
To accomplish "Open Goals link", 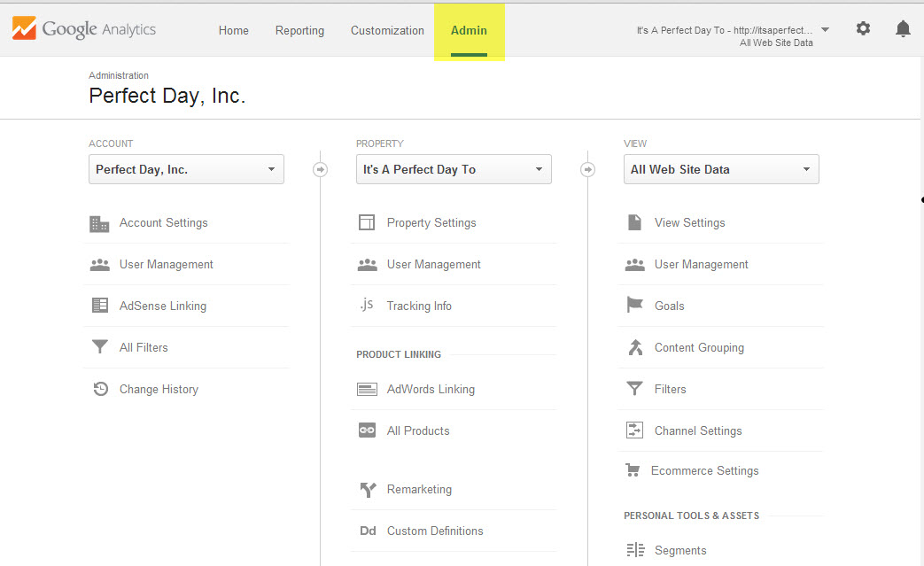I will tap(670, 306).
